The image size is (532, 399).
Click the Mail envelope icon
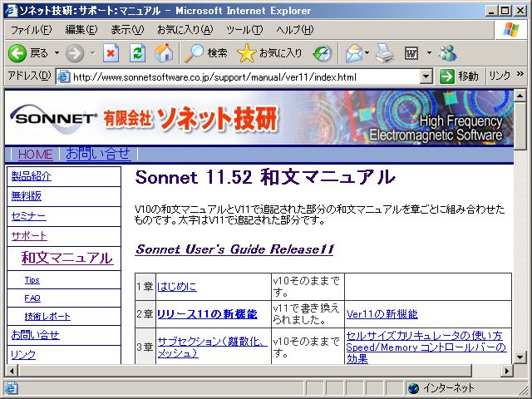tap(354, 53)
